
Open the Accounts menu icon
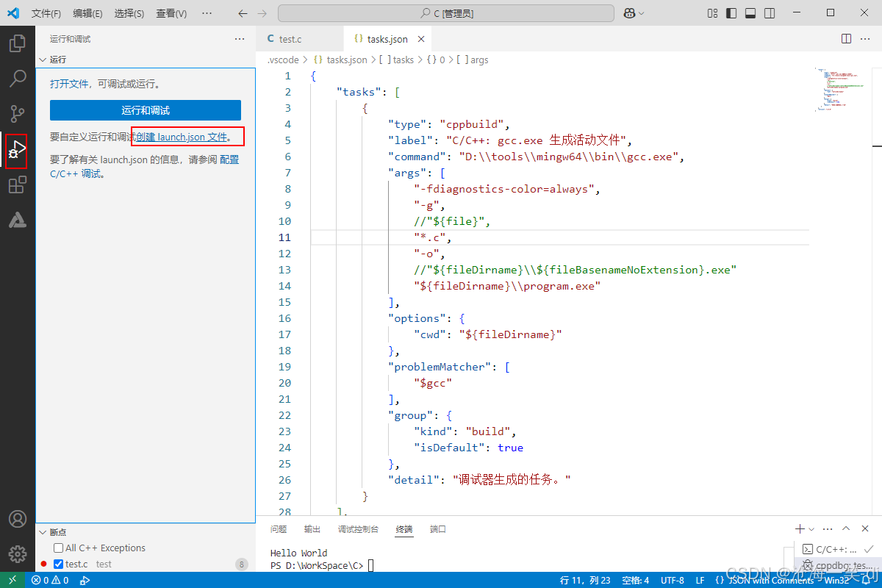18,519
